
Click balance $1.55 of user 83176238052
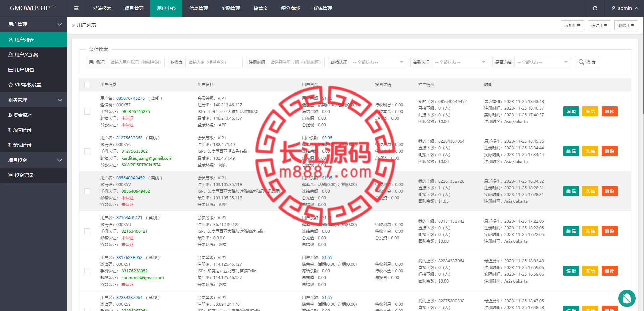click(x=327, y=258)
